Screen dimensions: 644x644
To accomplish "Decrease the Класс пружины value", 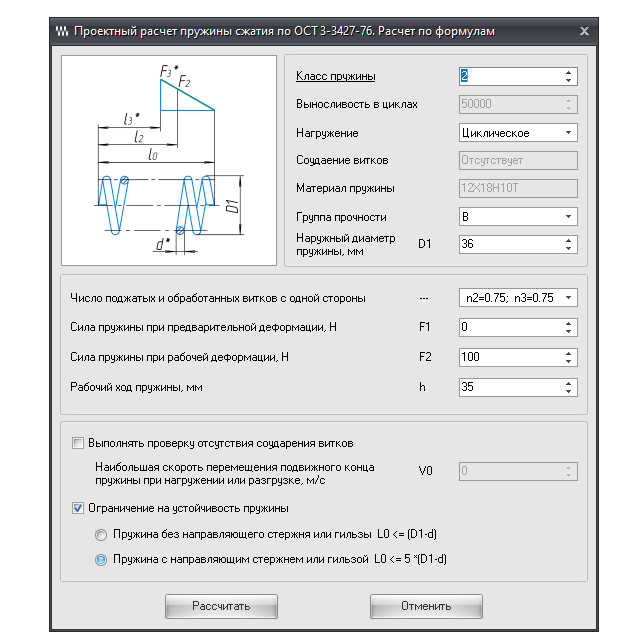I will (568, 80).
